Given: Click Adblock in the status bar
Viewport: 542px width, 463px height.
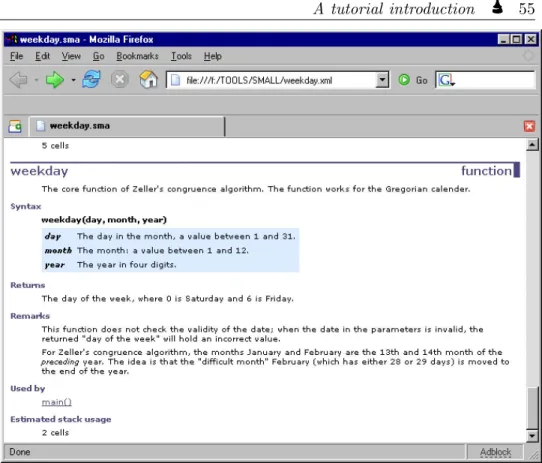Looking at the screenshot, I should click(x=495, y=452).
